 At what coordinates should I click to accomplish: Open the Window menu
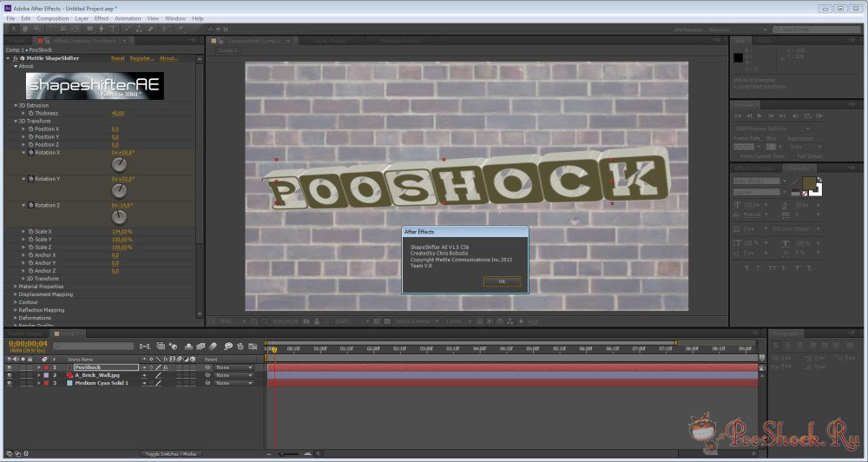tap(175, 18)
